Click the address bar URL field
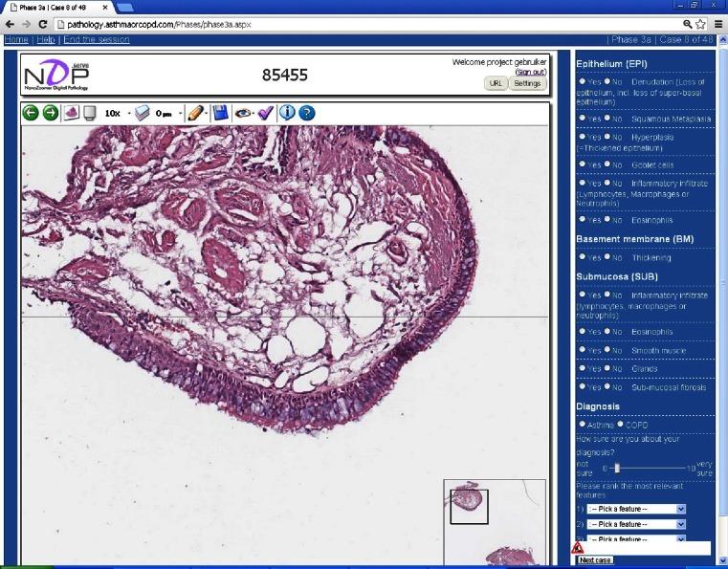 366,25
